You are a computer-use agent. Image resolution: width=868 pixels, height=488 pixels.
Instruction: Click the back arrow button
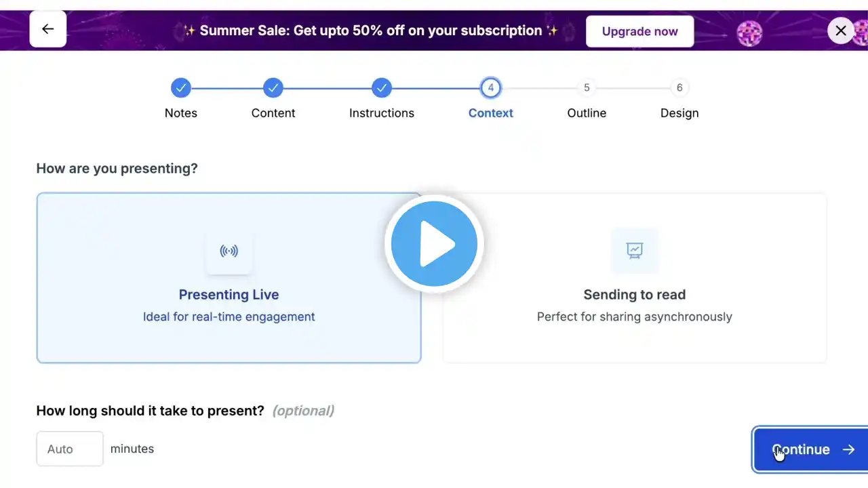tap(47, 29)
